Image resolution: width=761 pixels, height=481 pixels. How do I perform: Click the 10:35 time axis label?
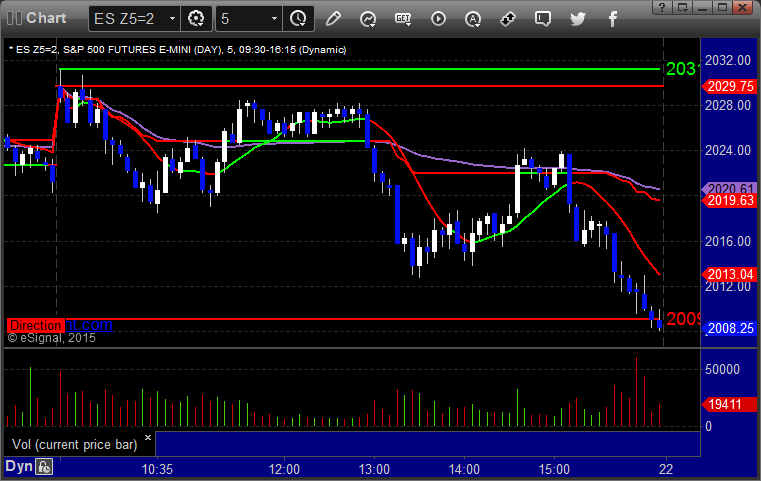pos(157,469)
